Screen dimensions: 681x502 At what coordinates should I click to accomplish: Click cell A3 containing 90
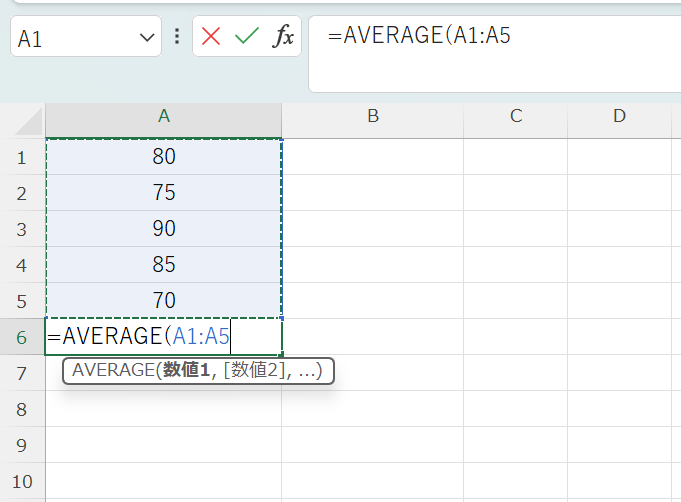[164, 229]
